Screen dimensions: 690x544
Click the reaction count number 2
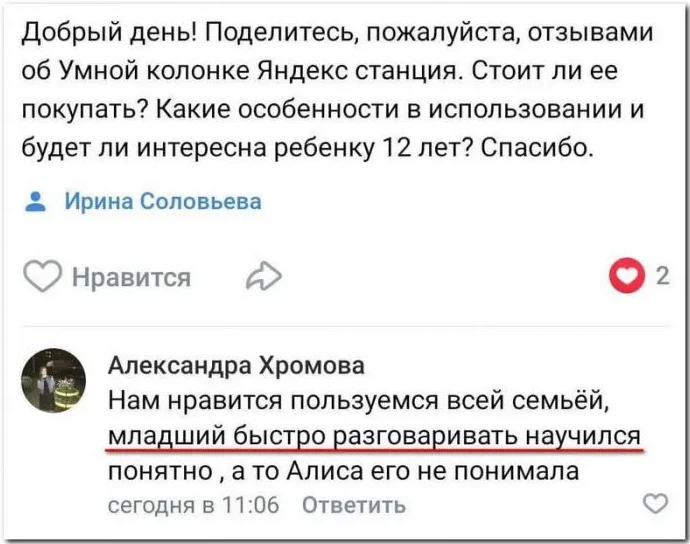662,277
